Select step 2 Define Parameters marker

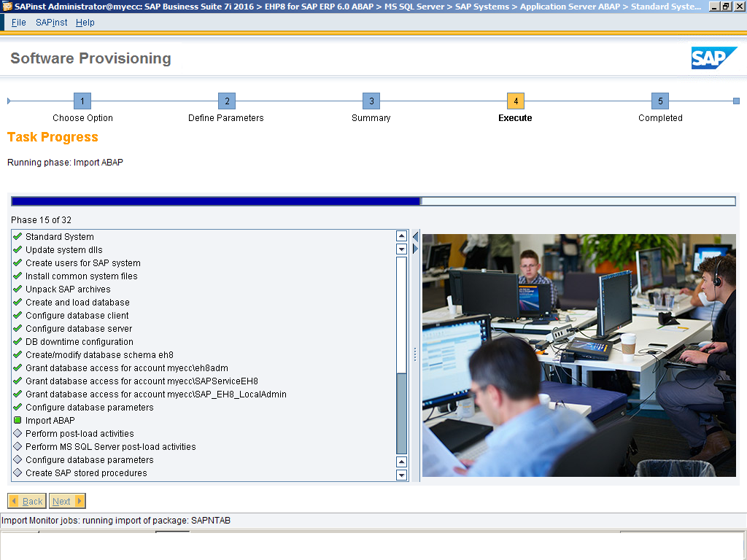click(x=227, y=101)
